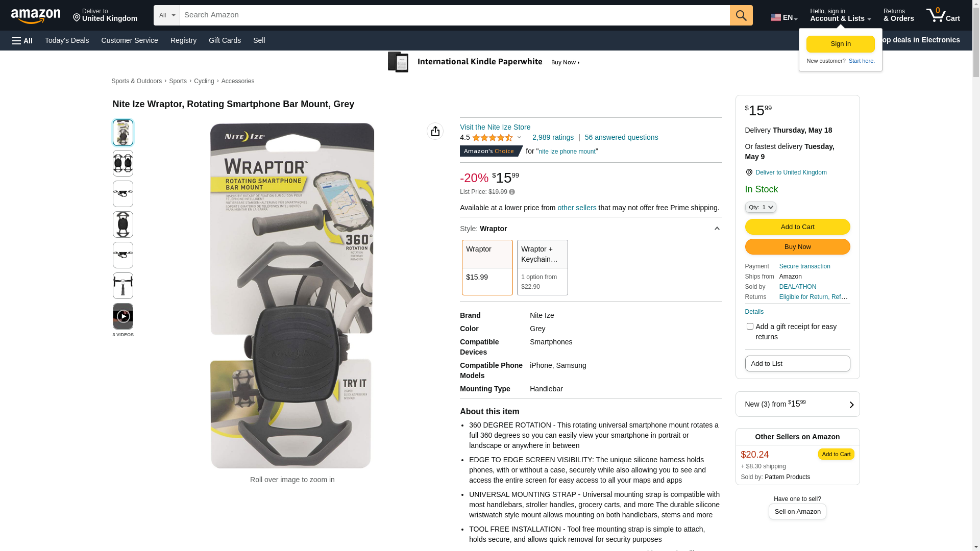This screenshot has height=551, width=980.
Task: Click the Search Amazon input field
Action: [454, 15]
